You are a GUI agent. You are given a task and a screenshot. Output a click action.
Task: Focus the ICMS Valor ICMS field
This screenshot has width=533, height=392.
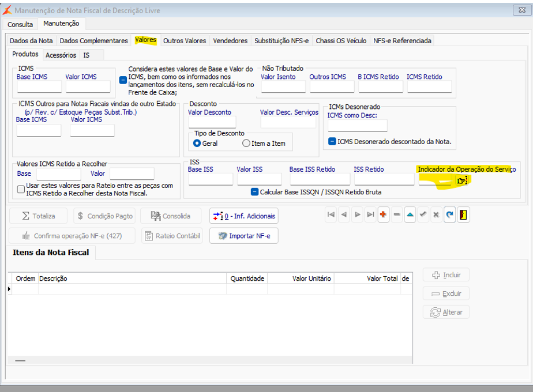click(x=88, y=86)
